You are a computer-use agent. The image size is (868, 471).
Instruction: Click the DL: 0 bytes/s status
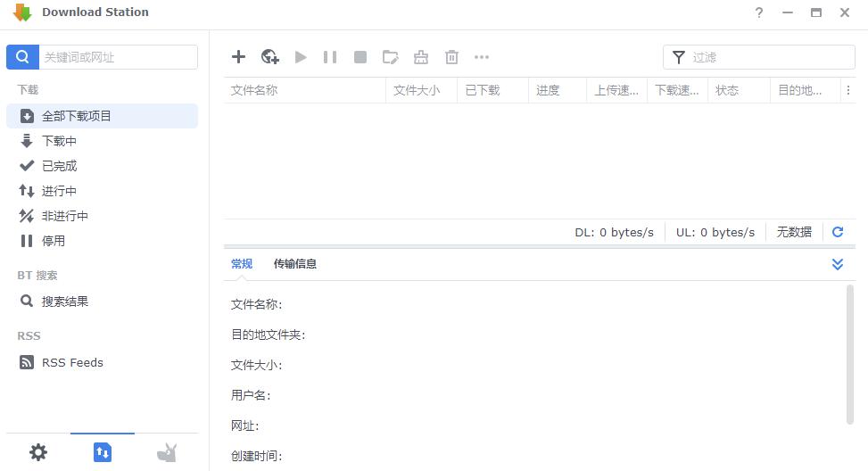(x=614, y=233)
